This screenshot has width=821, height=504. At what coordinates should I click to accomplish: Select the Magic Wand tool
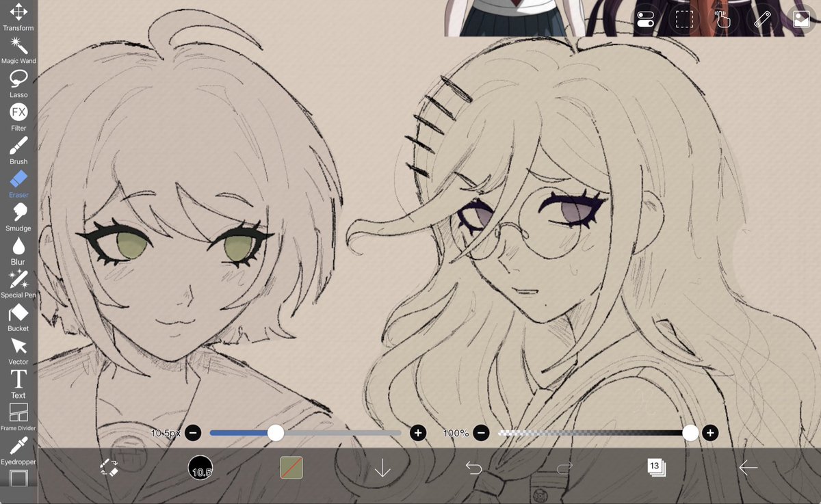(x=18, y=50)
